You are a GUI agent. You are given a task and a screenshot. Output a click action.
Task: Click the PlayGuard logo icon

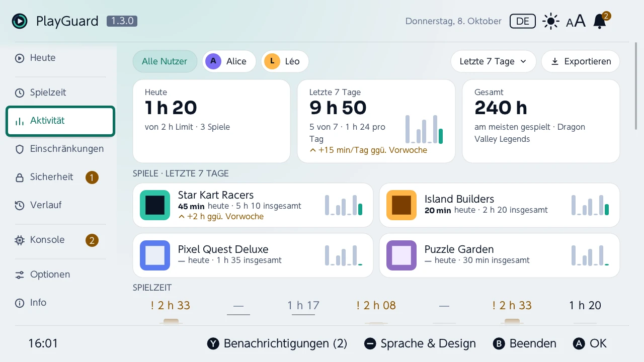coord(20,21)
